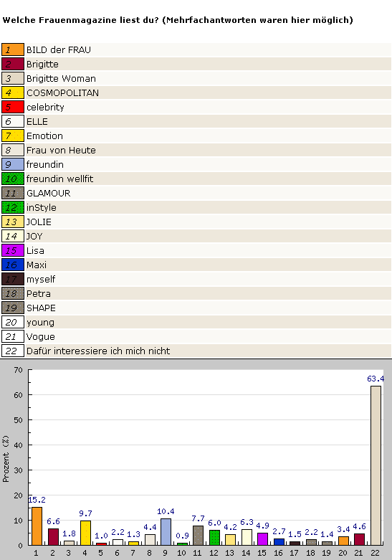Image resolution: width=392 pixels, height=560 pixels.
Task: Select the legend label 'COSMOPOLITAN'
Action: click(62, 93)
